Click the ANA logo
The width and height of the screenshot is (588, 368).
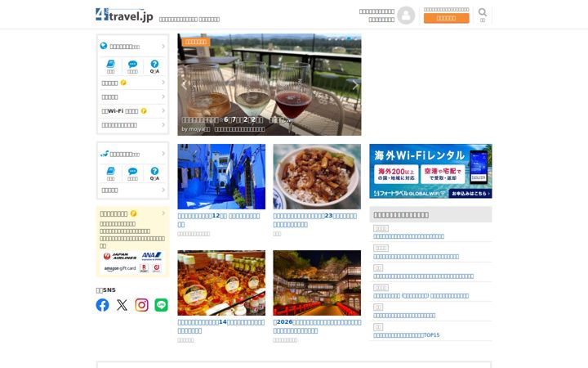pyautogui.click(x=152, y=256)
